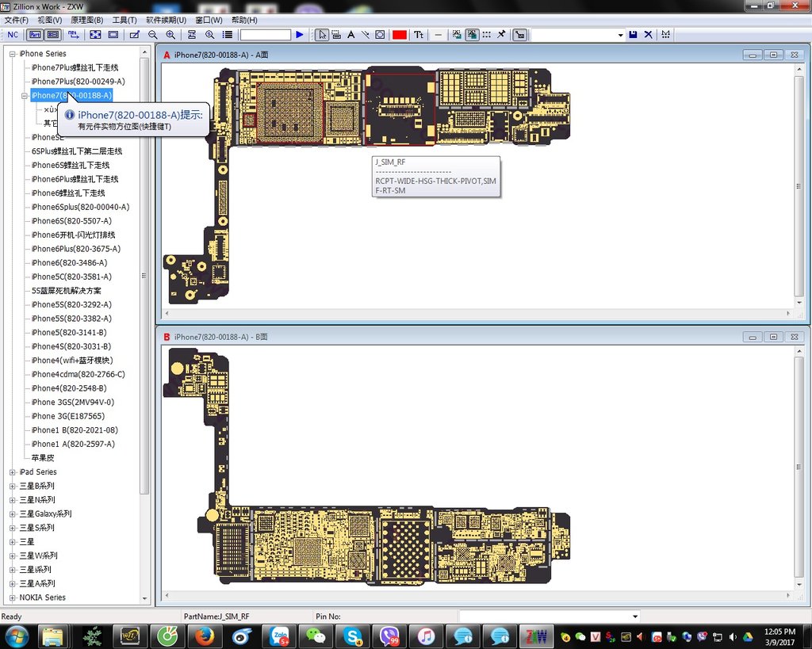Click the red color swatch on toolbar
Screen dimensions: 812x649
399,34
